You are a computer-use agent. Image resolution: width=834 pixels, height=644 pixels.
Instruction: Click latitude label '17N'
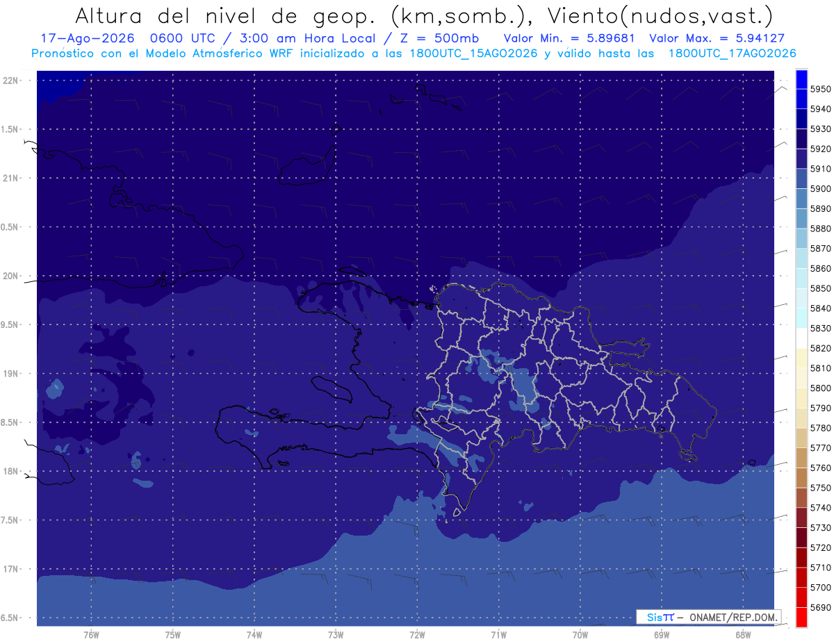coord(10,570)
